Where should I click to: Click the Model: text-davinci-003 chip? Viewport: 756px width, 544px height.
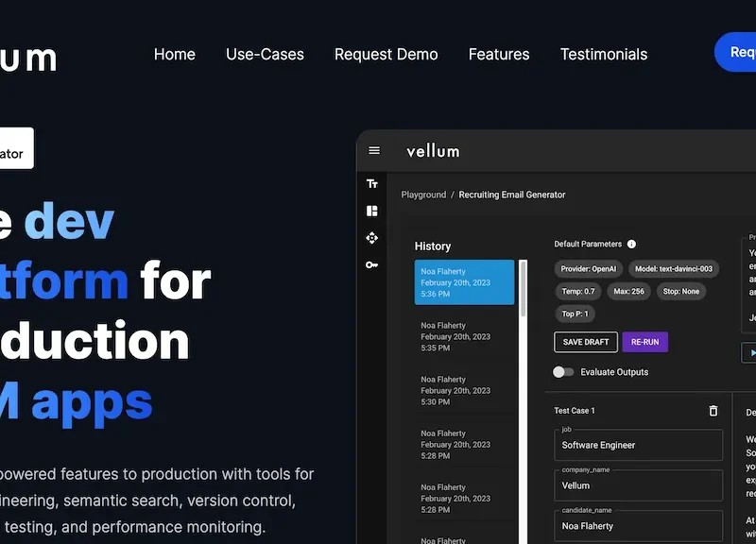tap(672, 268)
